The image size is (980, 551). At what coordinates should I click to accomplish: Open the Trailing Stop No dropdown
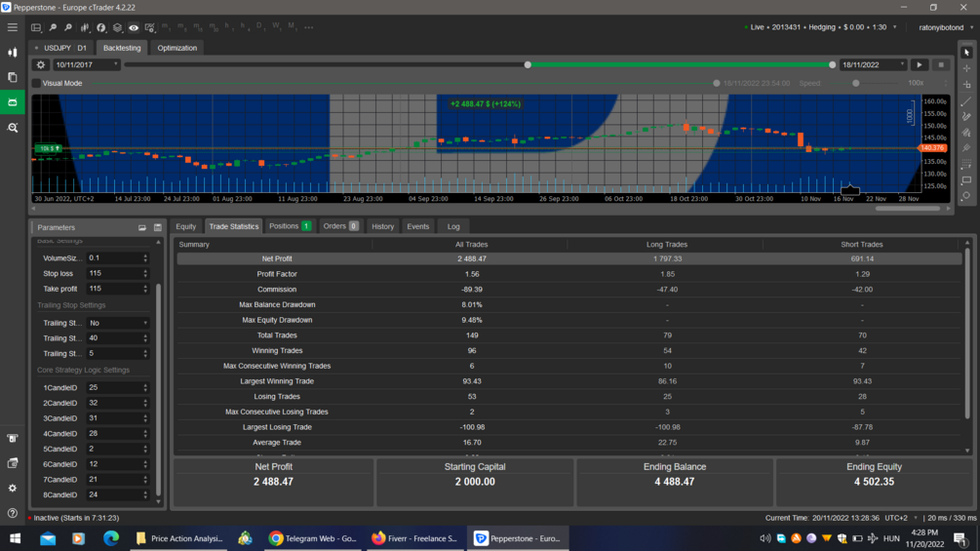[118, 323]
